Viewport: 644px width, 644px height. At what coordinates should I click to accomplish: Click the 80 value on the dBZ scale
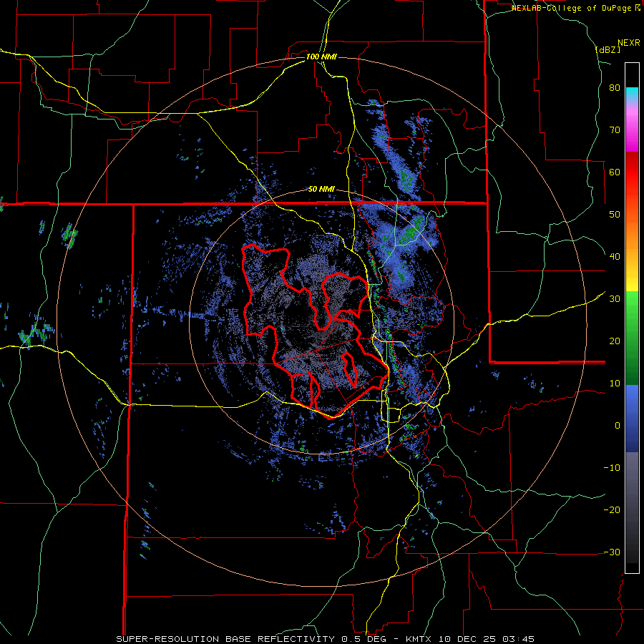tap(615, 88)
